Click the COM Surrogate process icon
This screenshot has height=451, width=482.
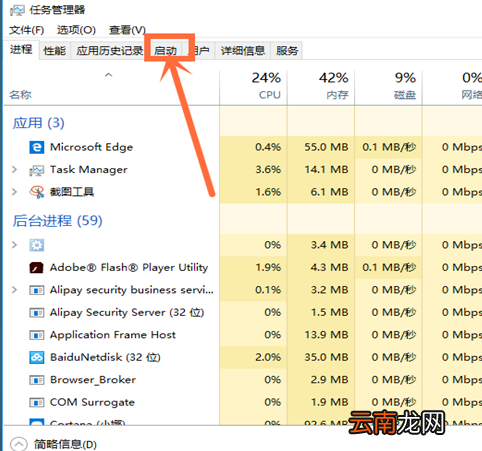click(37, 402)
